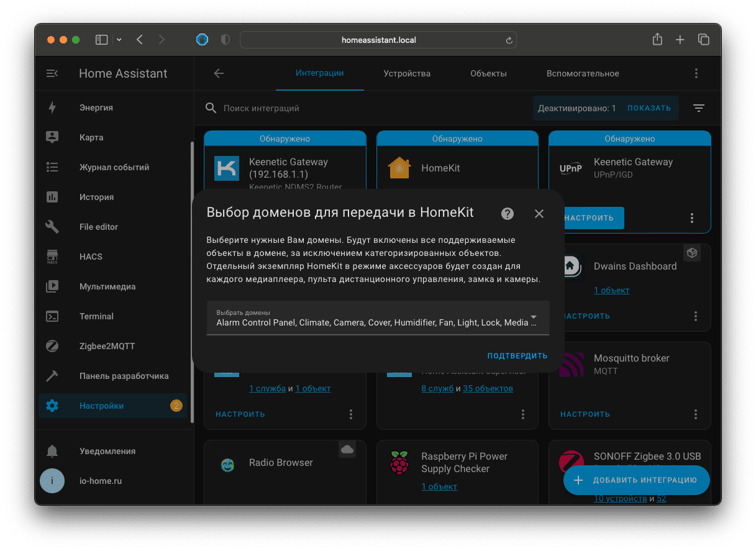Click ПОКАЗАТЬ to show deactivated

pos(649,108)
